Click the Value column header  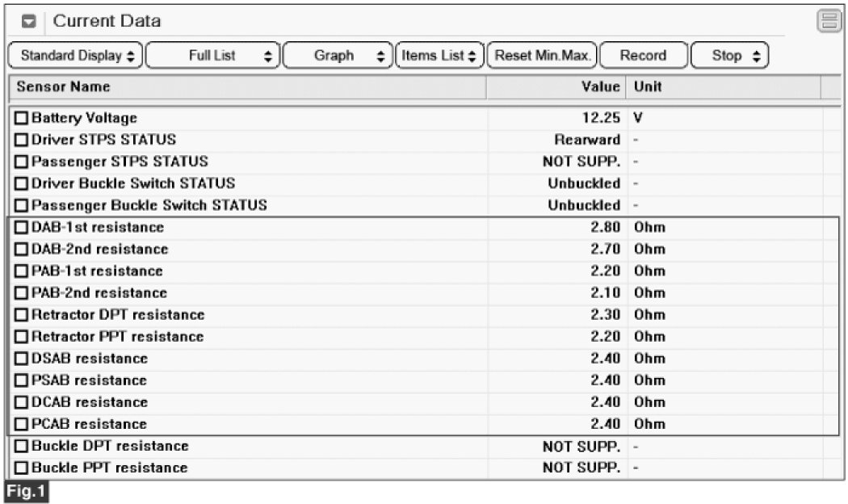click(556, 87)
